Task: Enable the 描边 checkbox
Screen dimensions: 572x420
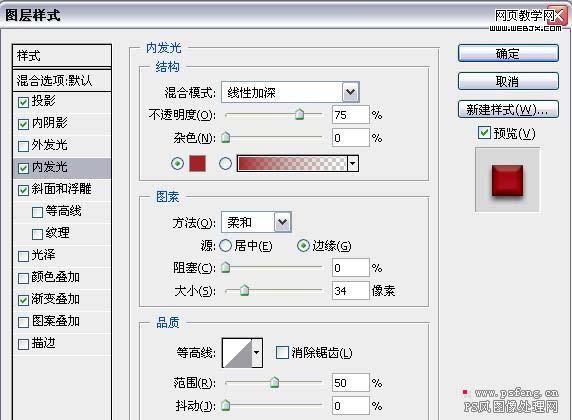Action: click(23, 344)
